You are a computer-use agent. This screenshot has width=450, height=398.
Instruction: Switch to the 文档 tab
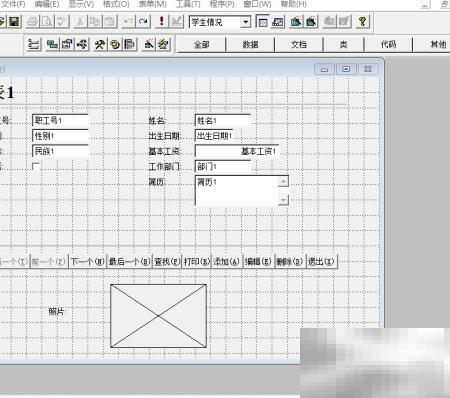tap(299, 44)
